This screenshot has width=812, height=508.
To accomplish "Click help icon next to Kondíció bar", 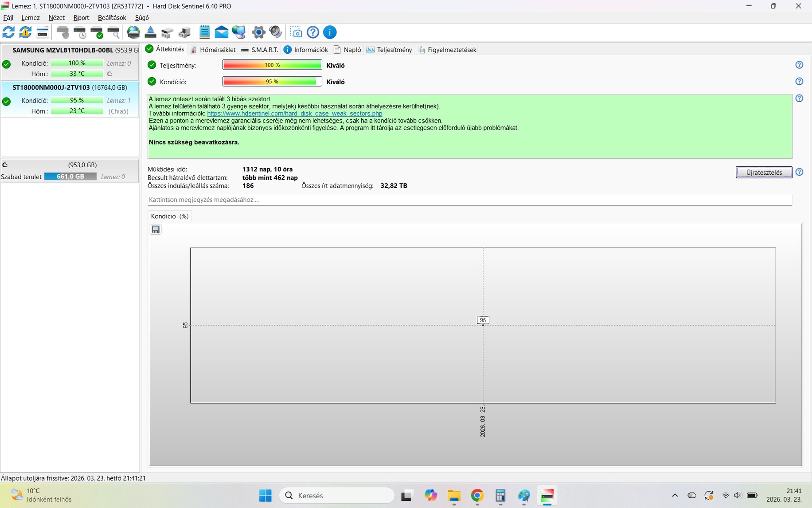I will click(799, 82).
